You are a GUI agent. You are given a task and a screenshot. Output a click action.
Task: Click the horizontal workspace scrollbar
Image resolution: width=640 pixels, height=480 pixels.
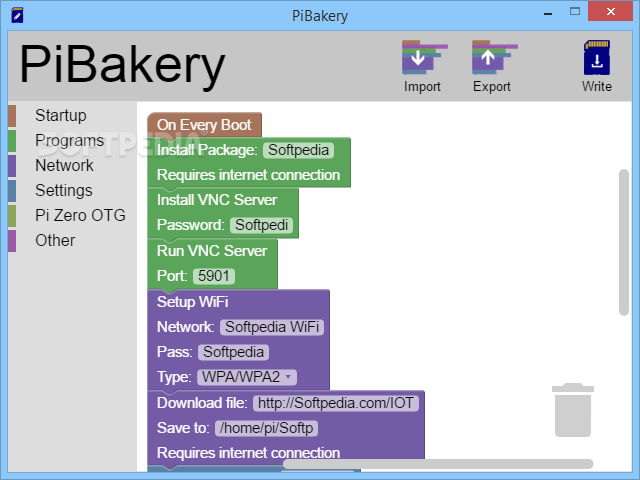pyautogui.click(x=438, y=464)
